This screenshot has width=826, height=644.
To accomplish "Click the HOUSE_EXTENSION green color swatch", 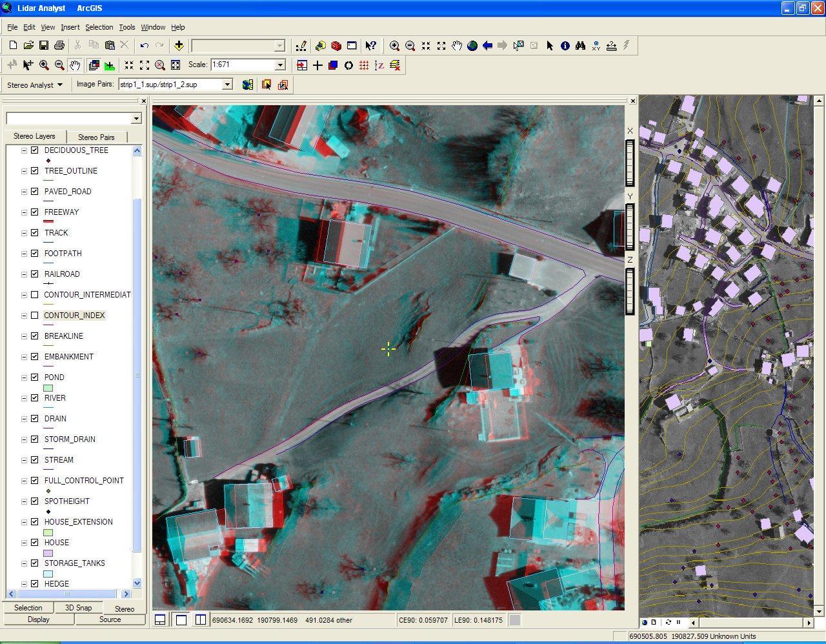I will point(48,533).
